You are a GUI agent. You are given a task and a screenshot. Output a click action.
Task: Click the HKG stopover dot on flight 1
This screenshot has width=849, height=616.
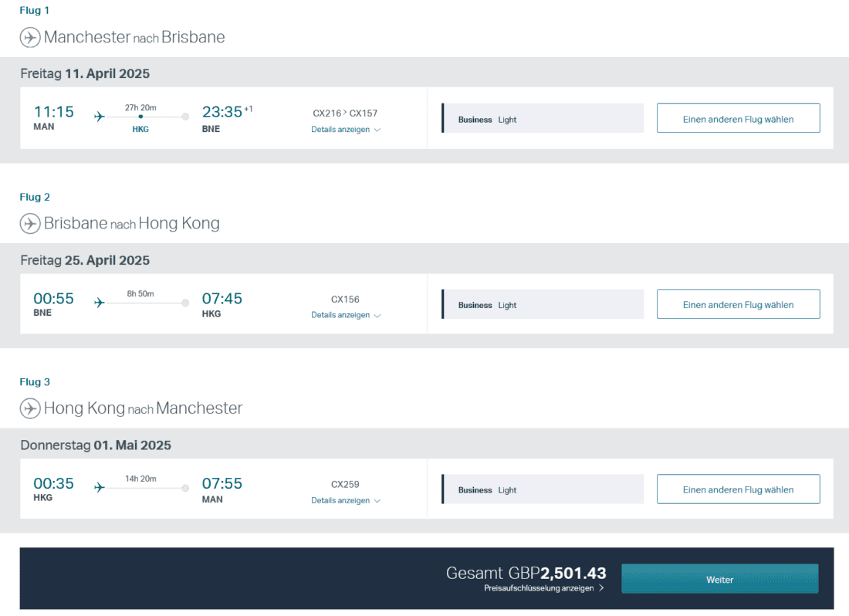[x=140, y=117]
